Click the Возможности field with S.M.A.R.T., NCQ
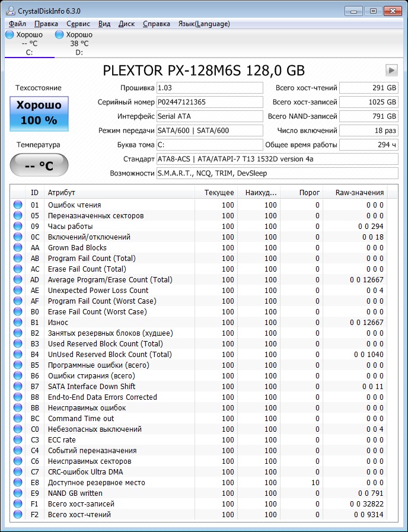Image resolution: width=408 pixels, height=532 pixels. tap(278, 173)
